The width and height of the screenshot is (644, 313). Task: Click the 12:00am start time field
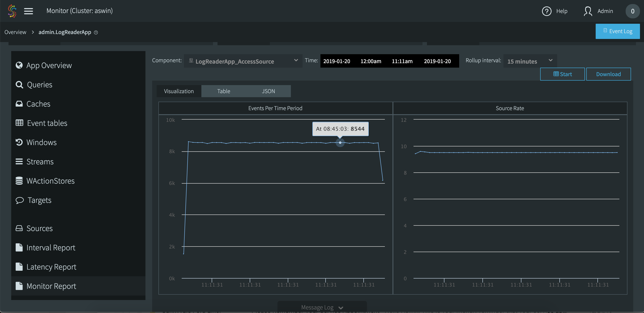pyautogui.click(x=371, y=61)
